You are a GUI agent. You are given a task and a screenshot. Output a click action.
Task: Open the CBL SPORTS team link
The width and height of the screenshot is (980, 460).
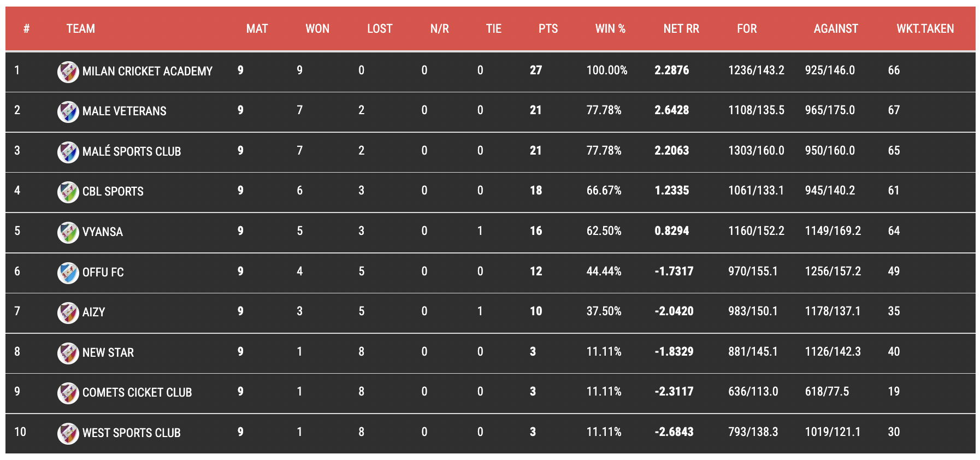pyautogui.click(x=113, y=192)
